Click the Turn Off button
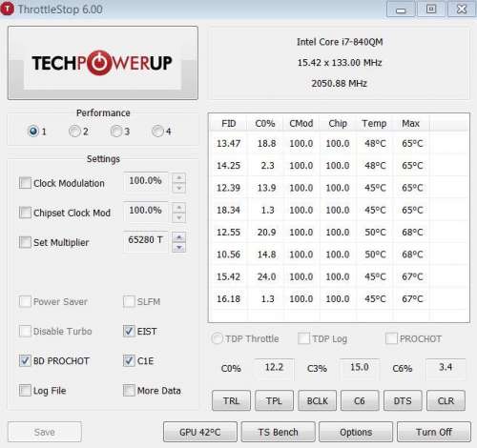The height and width of the screenshot is (448, 477). click(434, 432)
